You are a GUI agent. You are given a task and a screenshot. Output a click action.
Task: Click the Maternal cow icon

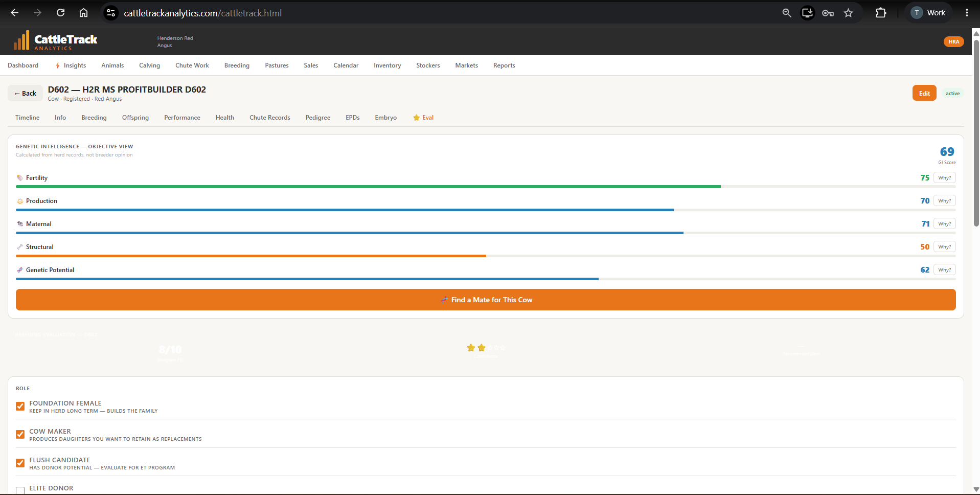[x=20, y=224]
